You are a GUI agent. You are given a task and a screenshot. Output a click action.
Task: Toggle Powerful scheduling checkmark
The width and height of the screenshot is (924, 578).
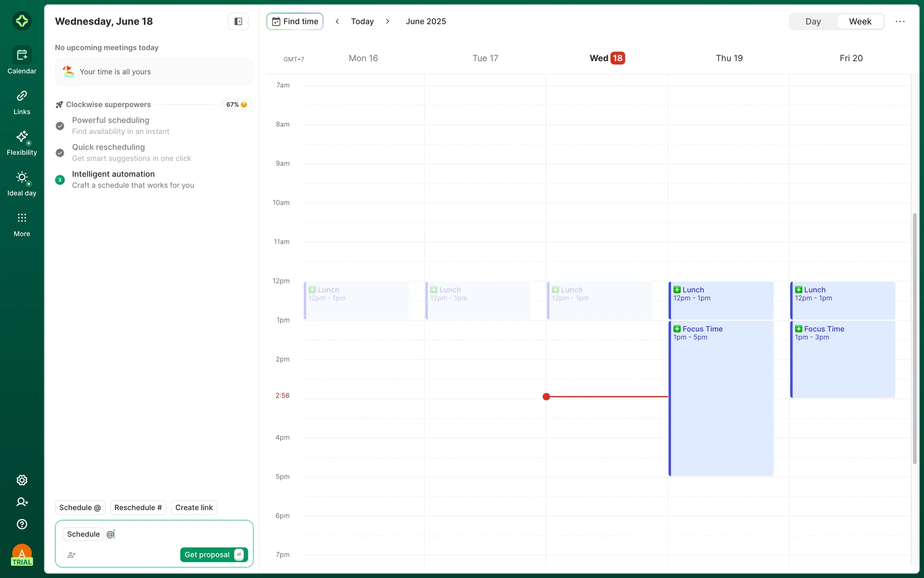click(60, 126)
